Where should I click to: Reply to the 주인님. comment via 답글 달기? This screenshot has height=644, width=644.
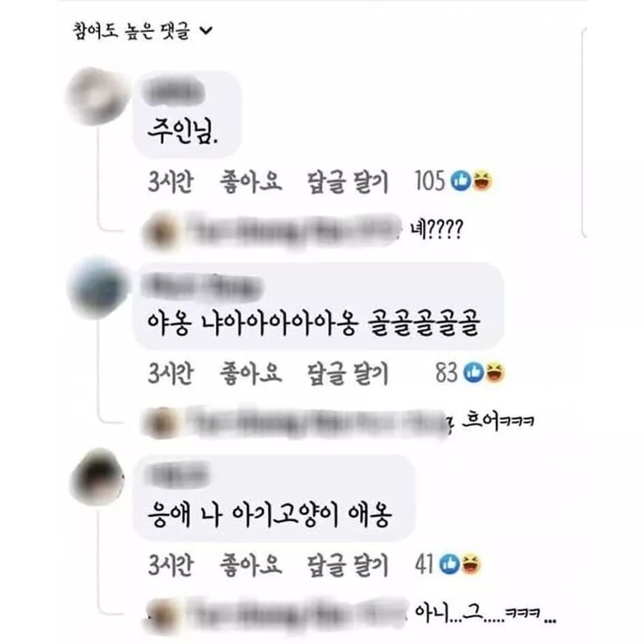[348, 182]
